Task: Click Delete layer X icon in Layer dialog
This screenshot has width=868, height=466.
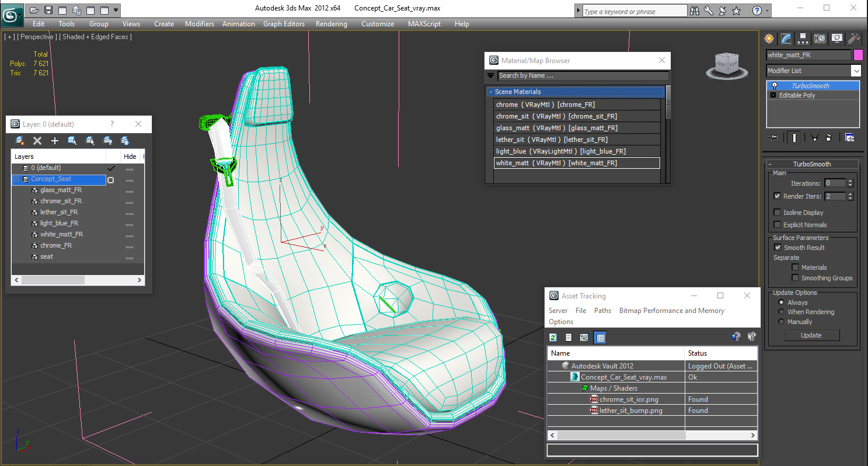Action: pos(37,141)
